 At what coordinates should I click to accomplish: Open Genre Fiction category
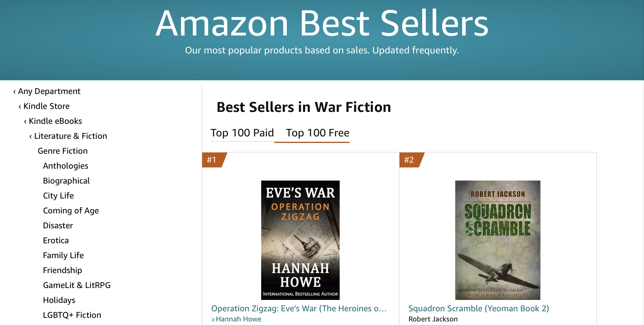pyautogui.click(x=63, y=151)
